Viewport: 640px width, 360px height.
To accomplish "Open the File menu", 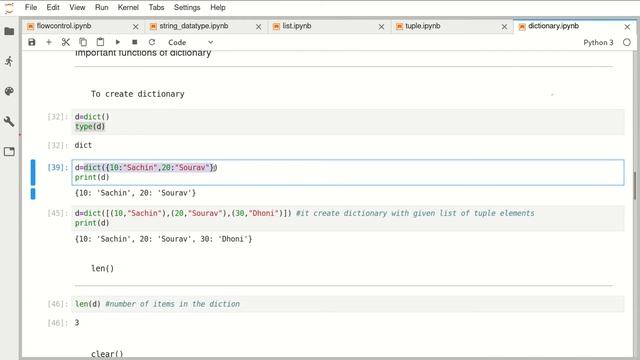I will 31,7.
